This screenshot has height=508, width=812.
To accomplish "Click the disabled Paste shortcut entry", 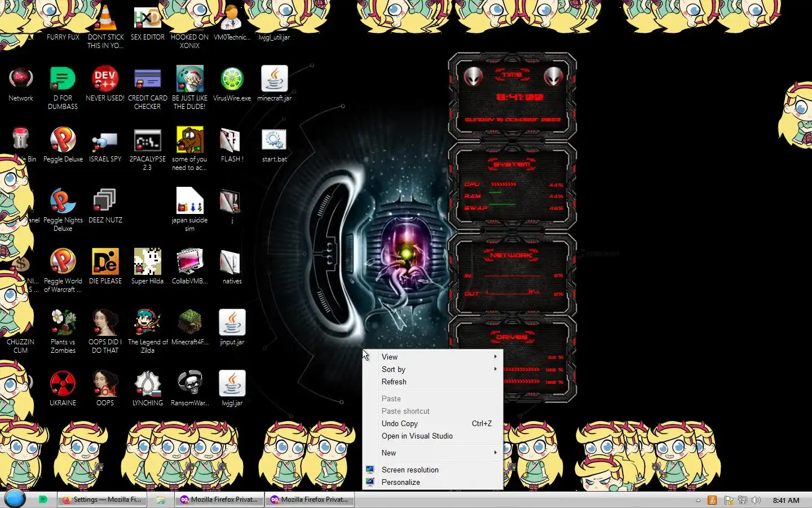I will tap(433, 411).
